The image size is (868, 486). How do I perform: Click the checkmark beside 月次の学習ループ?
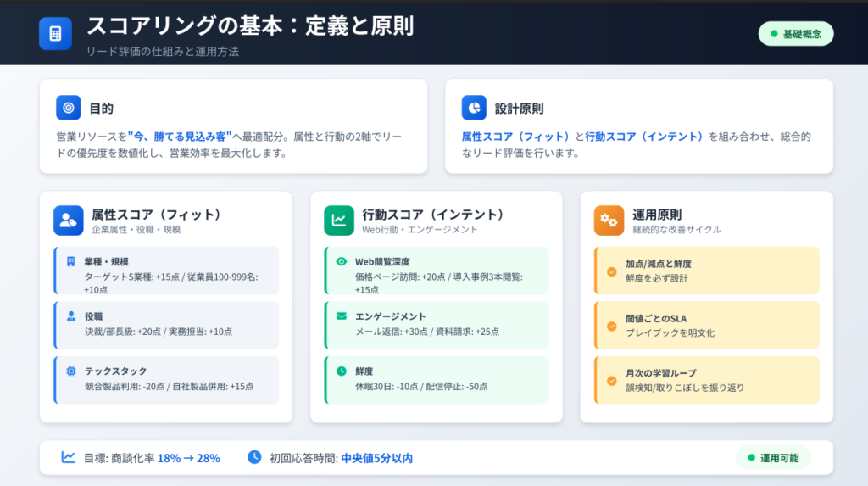pos(611,380)
